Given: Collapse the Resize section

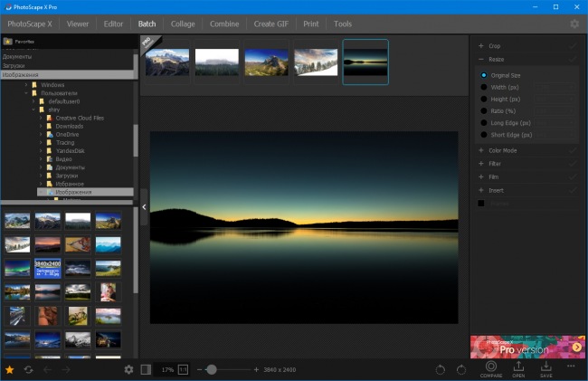Looking at the screenshot, I should coord(481,59).
